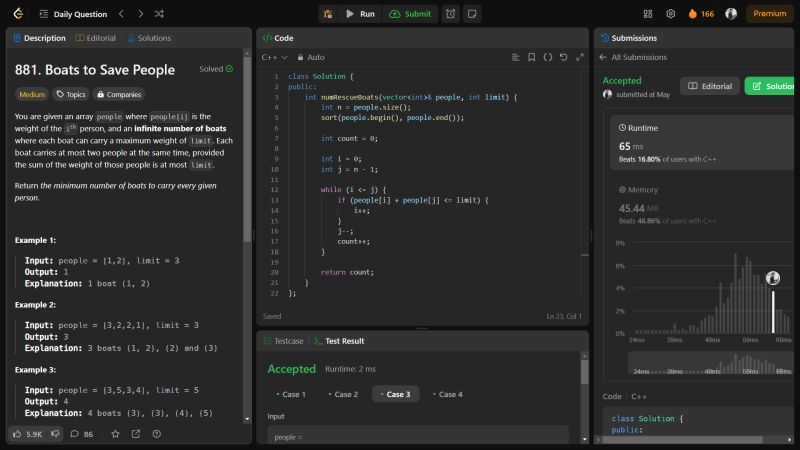Switch to the Editorial tab

tap(95, 38)
